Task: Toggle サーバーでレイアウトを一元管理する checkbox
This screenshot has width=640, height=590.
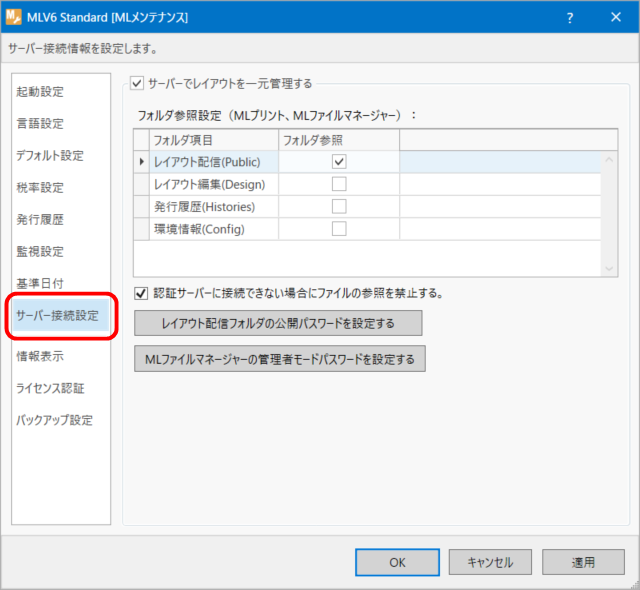Action: point(137,83)
